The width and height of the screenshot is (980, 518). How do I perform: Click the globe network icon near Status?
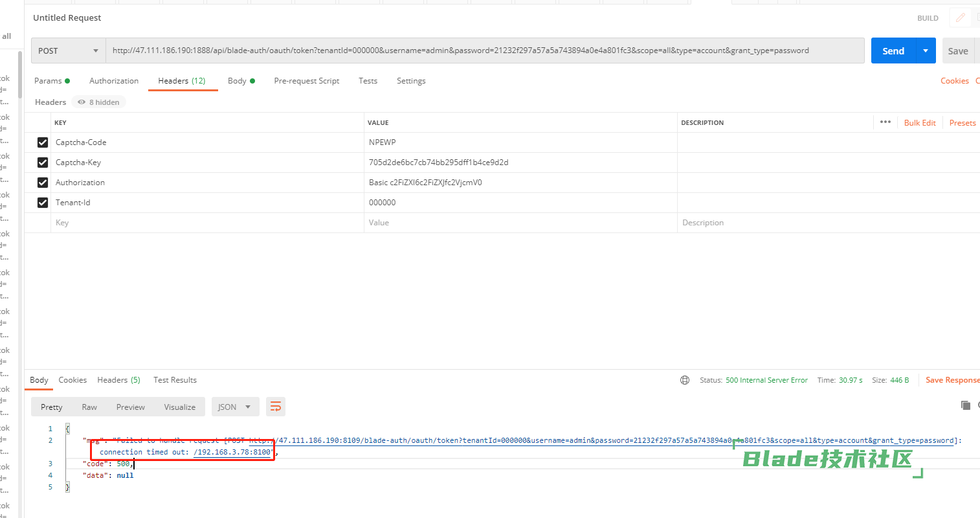[x=685, y=380]
